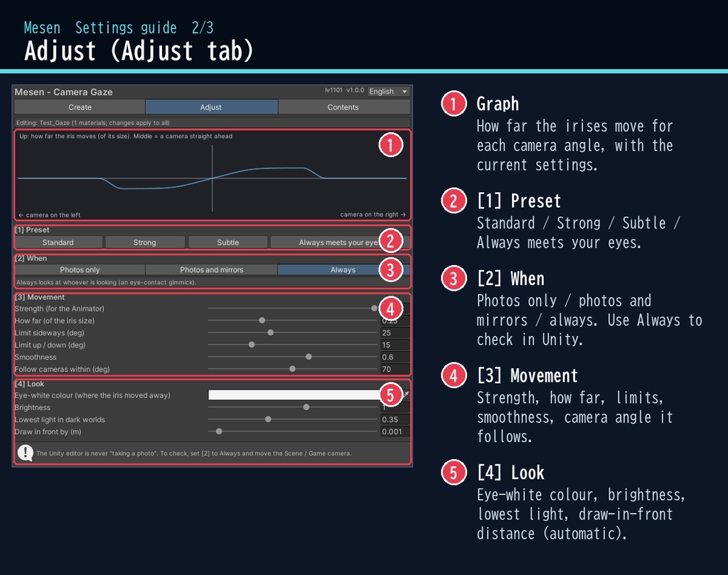Viewport: 728px width, 575px height.
Task: Adjust the Follow cameras within slider
Action: tap(292, 369)
